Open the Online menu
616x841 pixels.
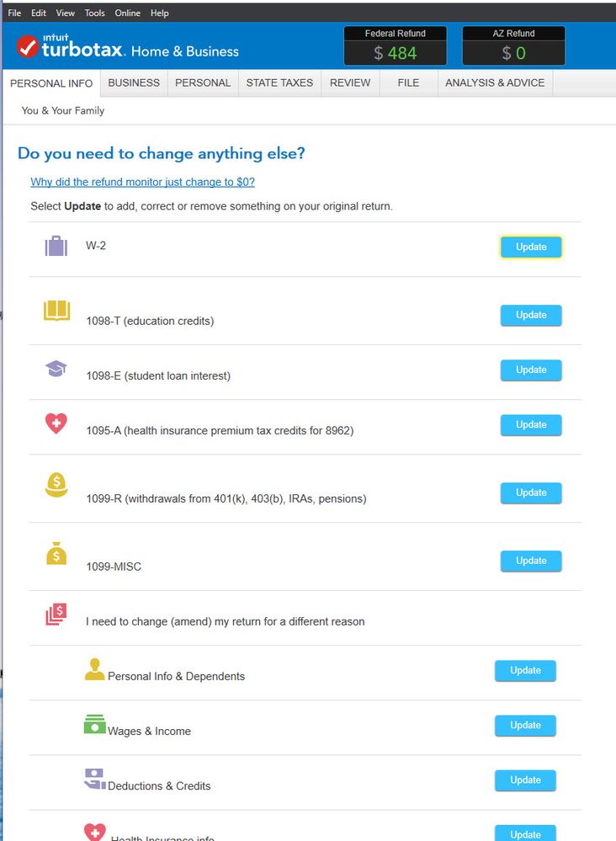coord(128,13)
